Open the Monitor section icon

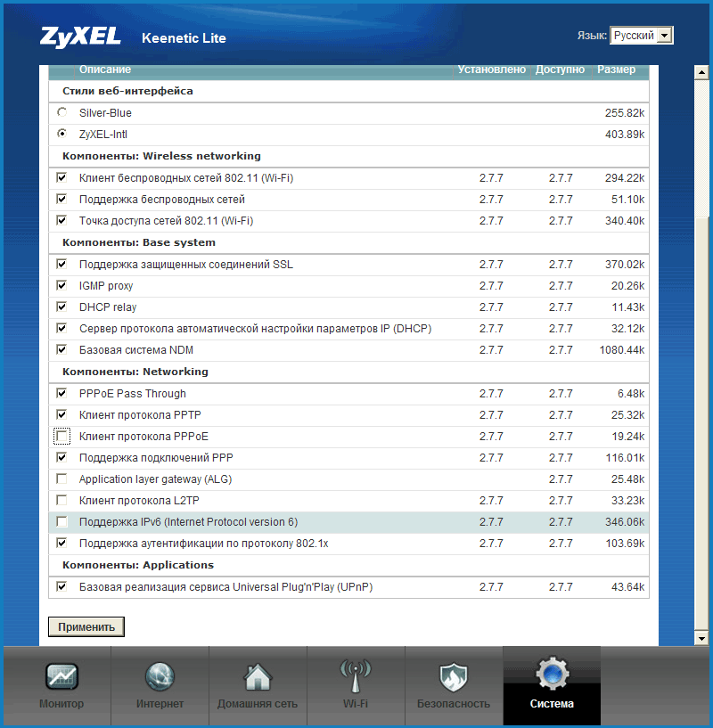click(x=61, y=675)
